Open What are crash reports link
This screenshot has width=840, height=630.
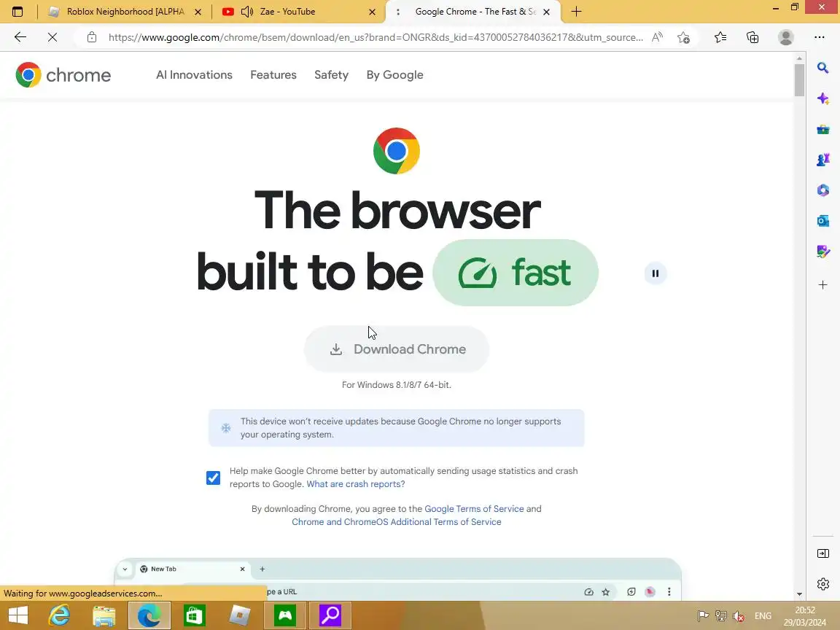click(356, 484)
